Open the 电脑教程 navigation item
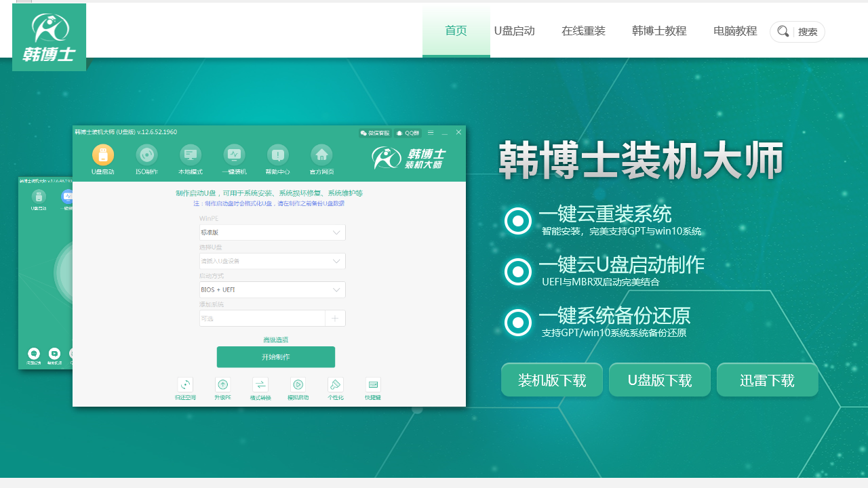Viewport: 868px width, 488px height. coord(735,31)
